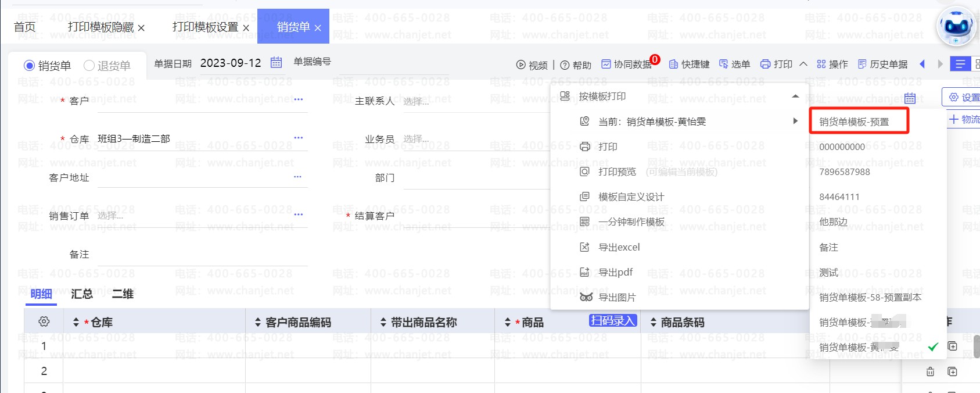Click the 设置 button
This screenshot has width=980, height=393.
click(x=961, y=97)
